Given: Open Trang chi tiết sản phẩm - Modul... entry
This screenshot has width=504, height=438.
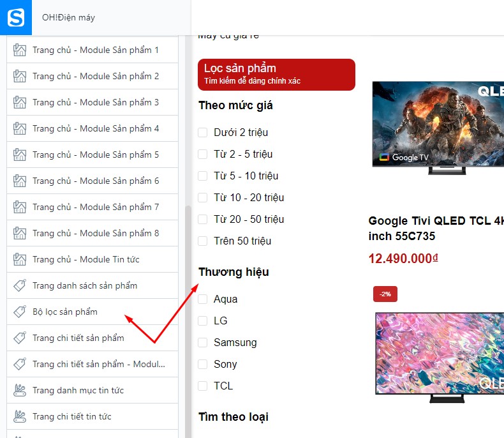Looking at the screenshot, I should point(93,364).
